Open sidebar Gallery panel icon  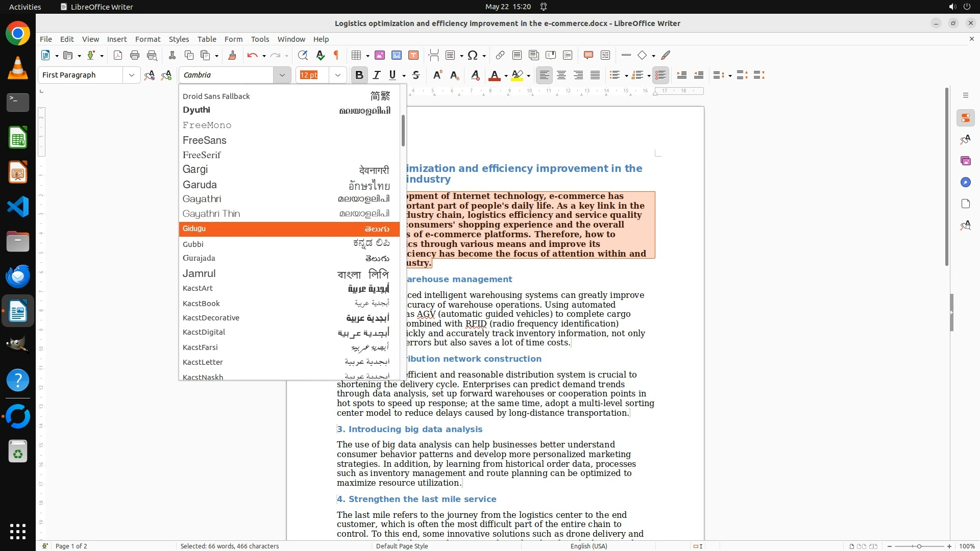tap(965, 161)
